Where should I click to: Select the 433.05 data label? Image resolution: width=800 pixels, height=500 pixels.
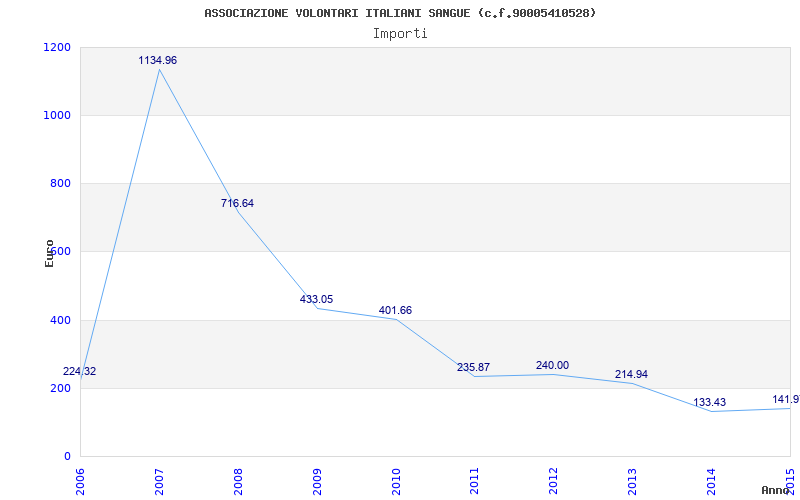(316, 299)
